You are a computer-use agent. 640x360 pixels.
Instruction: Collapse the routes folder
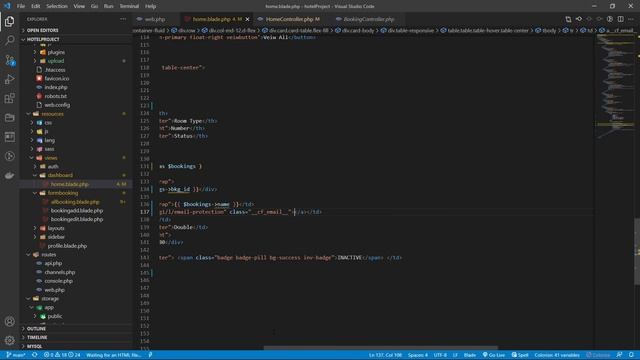click(49, 254)
